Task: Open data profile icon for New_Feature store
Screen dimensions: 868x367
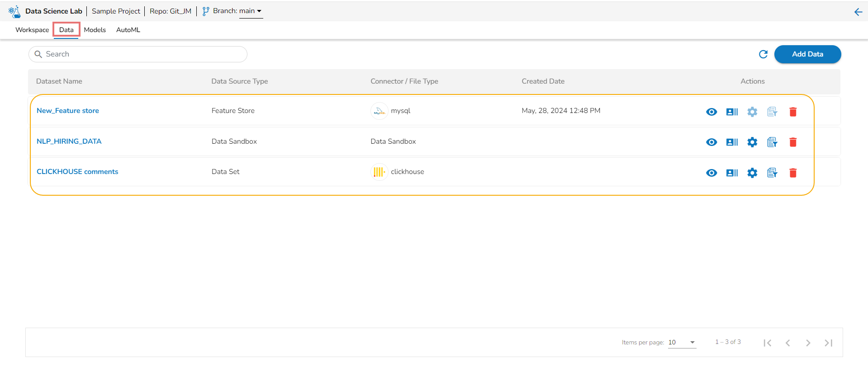Action: click(x=731, y=112)
